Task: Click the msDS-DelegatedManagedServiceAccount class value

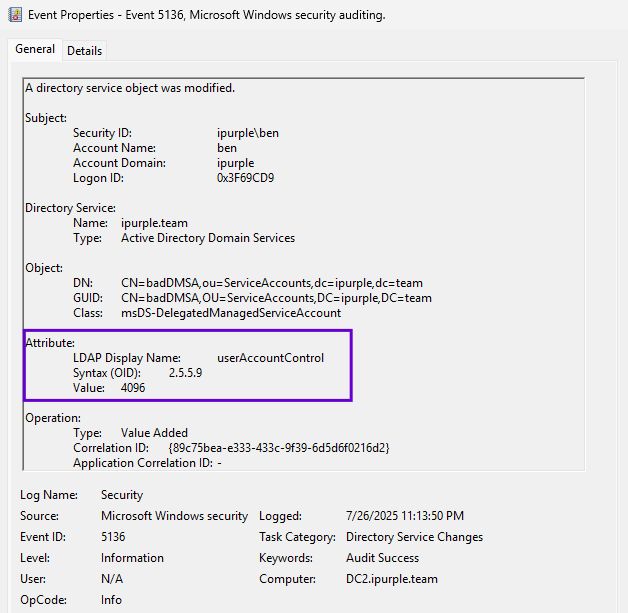Action: pos(231,313)
